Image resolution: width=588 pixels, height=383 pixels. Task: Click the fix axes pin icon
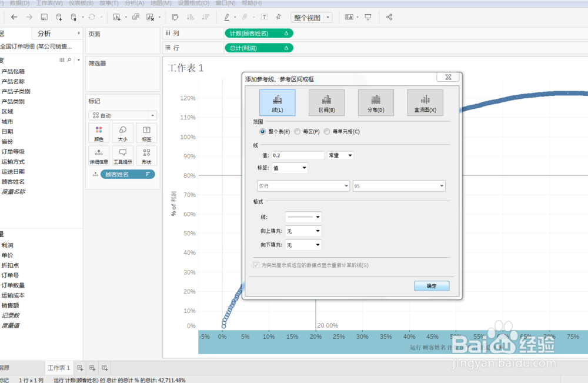tap(279, 17)
